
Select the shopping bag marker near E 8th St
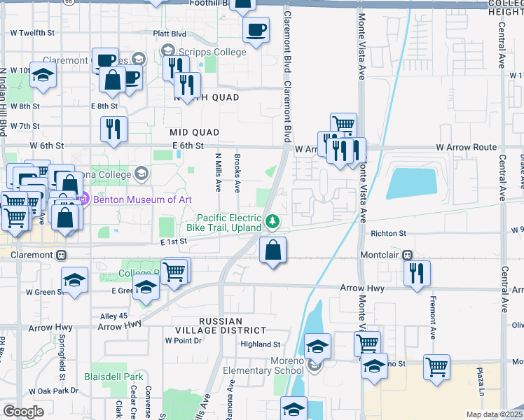[112, 80]
